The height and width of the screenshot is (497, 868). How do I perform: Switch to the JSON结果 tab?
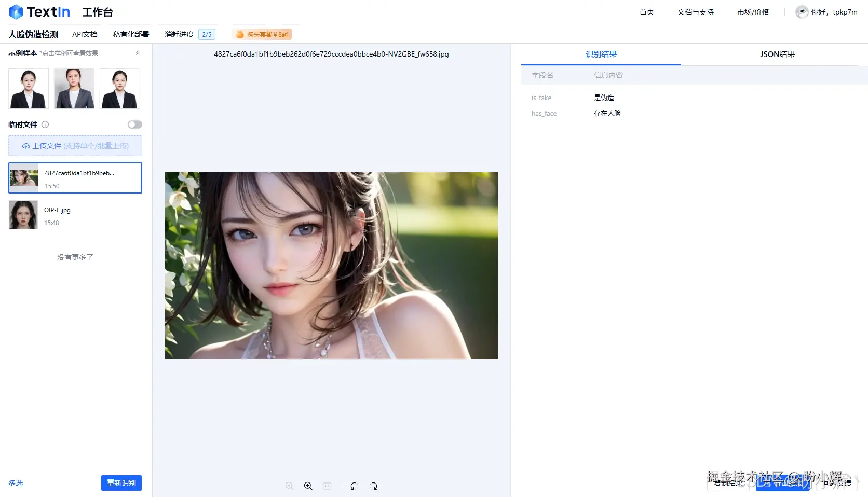coord(777,54)
